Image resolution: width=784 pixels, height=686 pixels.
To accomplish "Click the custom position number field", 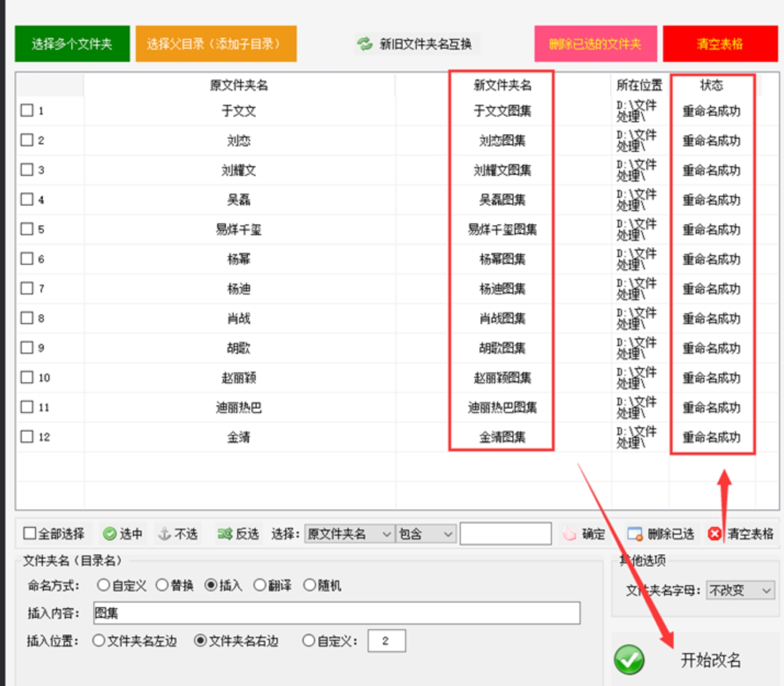I will [x=387, y=640].
